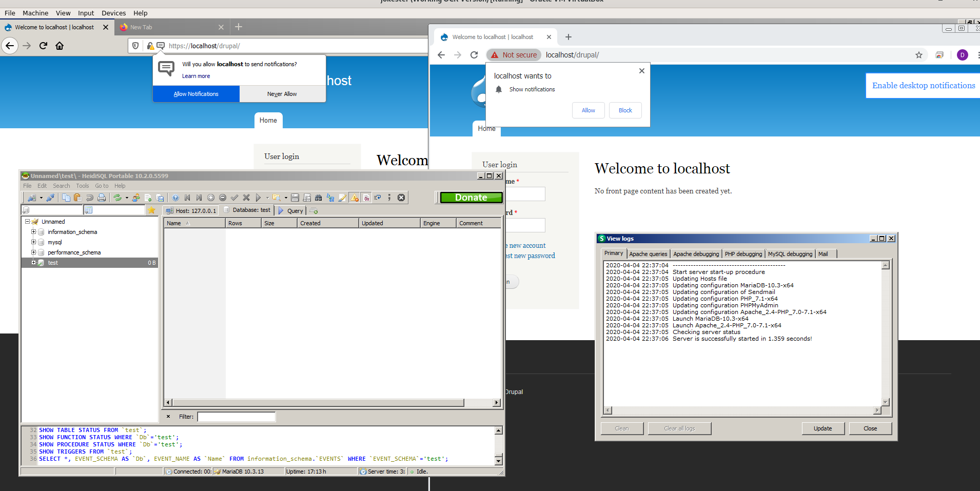Viewport: 980px width, 491px height.
Task: Click Enable desktop notifications link
Action: tap(924, 86)
